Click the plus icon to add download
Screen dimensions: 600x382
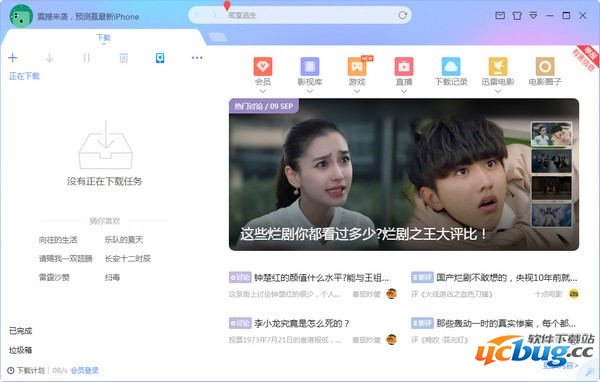click(x=13, y=58)
